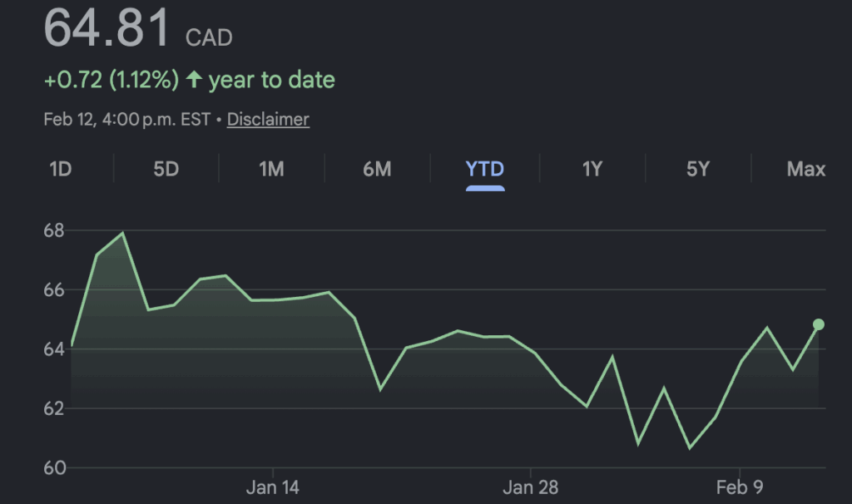The image size is (852, 504).
Task: Click the CAD currency label
Action: pos(209,37)
